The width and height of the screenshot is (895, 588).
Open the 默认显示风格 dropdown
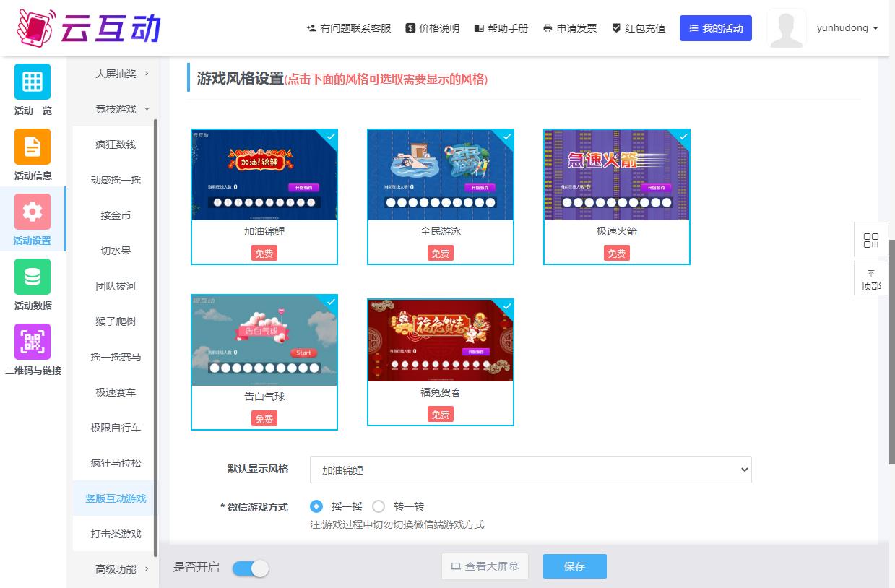coord(531,470)
